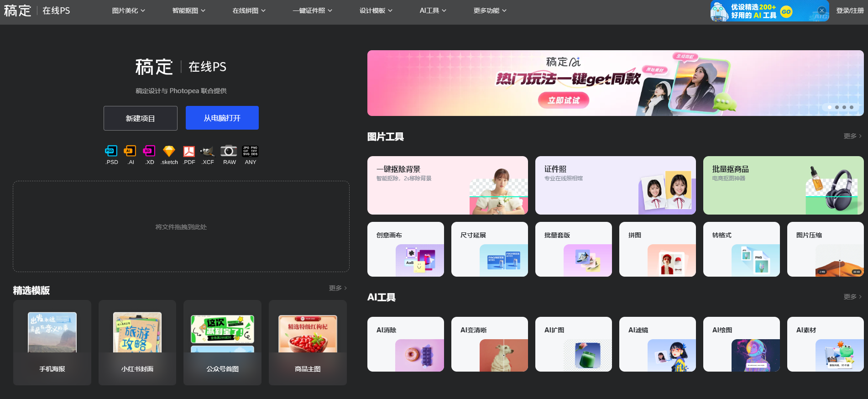Open the AI扩图 tool

[x=574, y=344]
